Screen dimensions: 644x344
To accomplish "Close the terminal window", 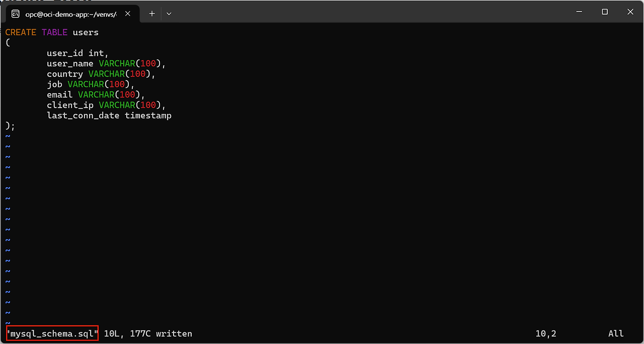I will (631, 12).
